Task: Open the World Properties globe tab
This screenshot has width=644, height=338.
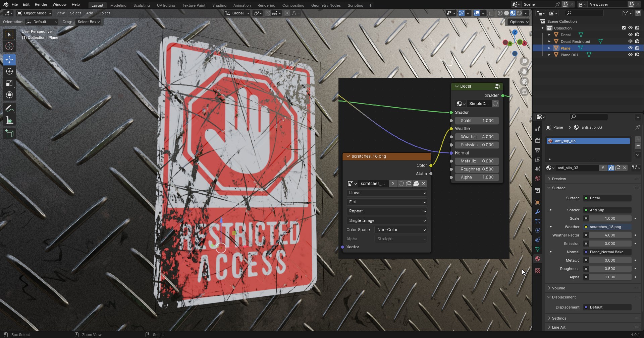Action: pos(537,179)
